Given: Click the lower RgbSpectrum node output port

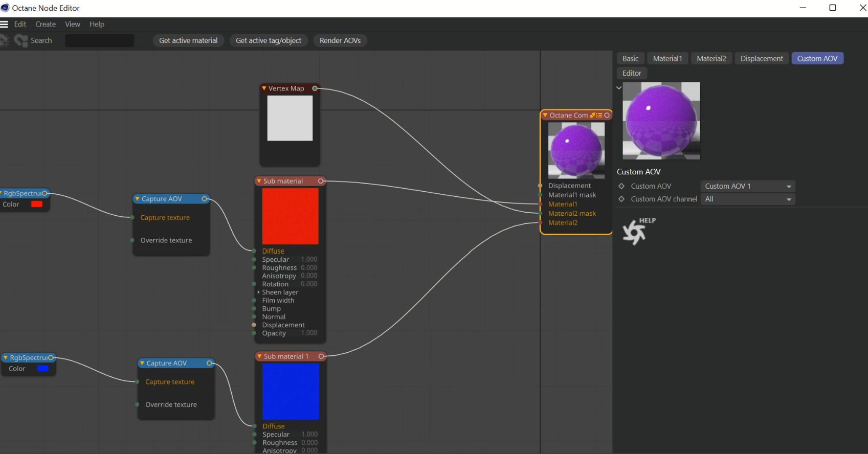Looking at the screenshot, I should (51, 357).
